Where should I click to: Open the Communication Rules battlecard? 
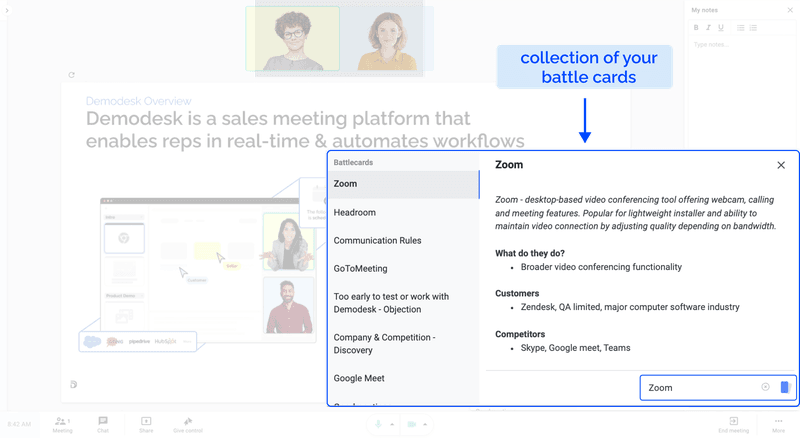403,240
